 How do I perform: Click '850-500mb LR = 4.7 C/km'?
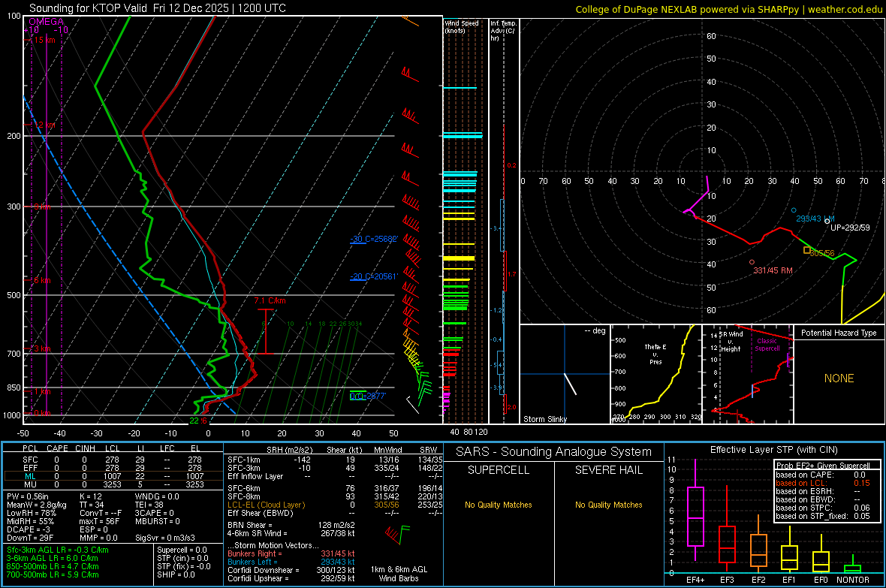pos(53,566)
